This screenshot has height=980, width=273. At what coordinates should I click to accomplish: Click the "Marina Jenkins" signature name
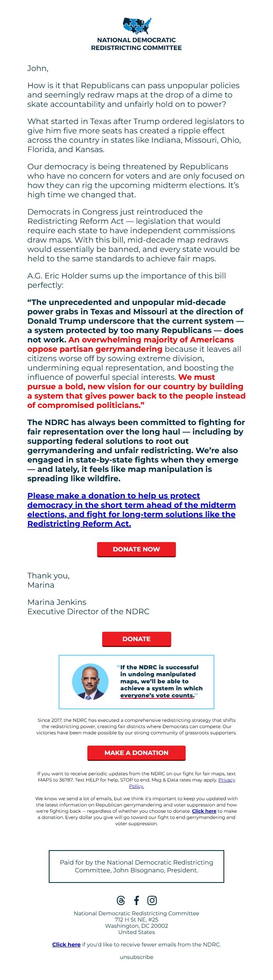coord(57,602)
